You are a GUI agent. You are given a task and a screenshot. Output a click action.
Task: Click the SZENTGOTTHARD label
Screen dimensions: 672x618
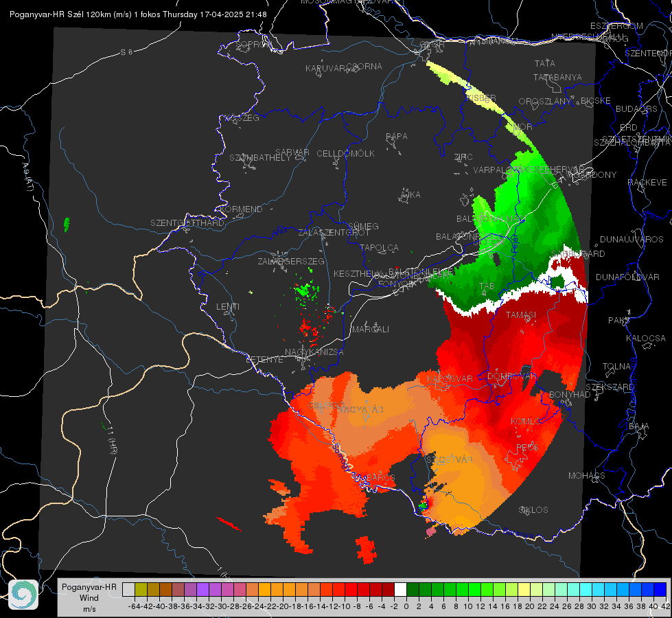click(x=187, y=223)
